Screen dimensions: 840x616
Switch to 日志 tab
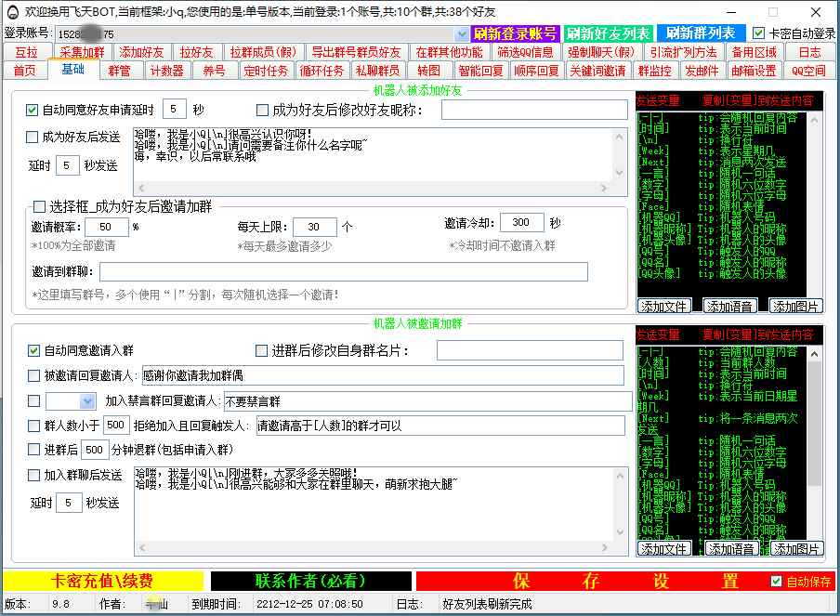(809, 52)
